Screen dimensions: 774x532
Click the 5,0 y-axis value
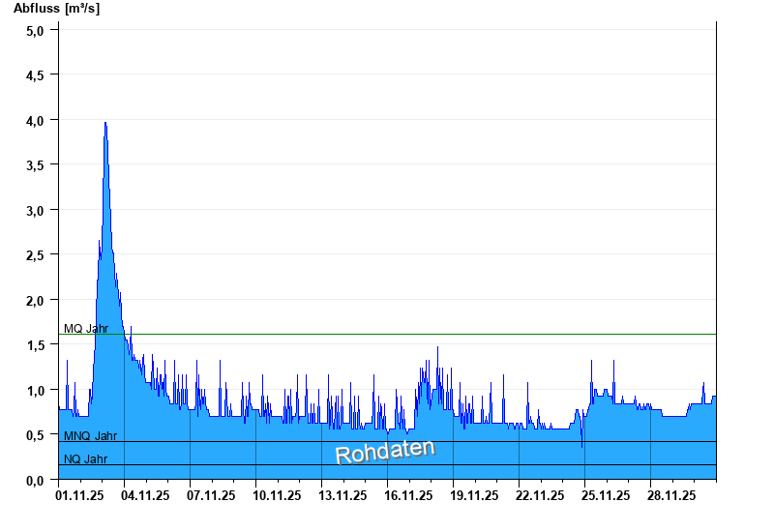coord(35,31)
